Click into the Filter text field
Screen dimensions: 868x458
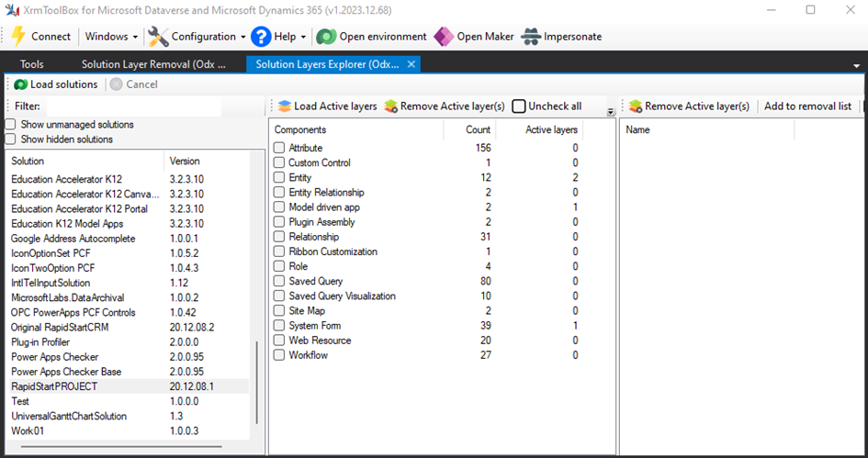(133, 106)
